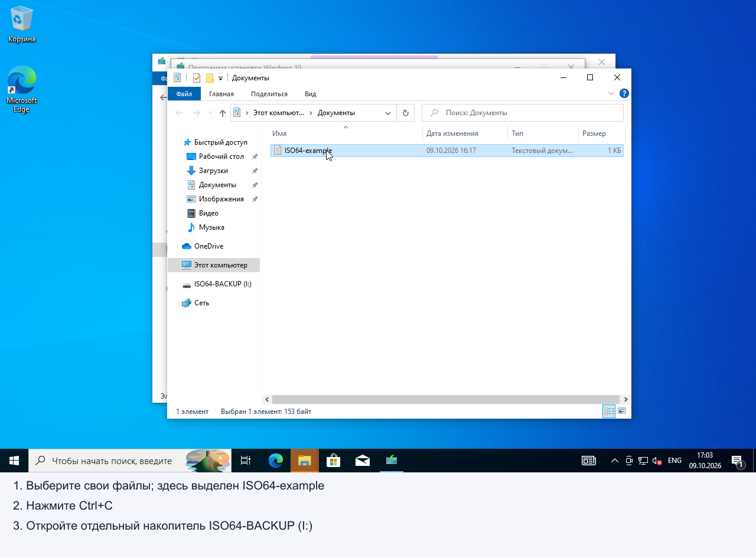Select the ISO64-example text file
Screen dimensions: 756x558
[447, 151]
